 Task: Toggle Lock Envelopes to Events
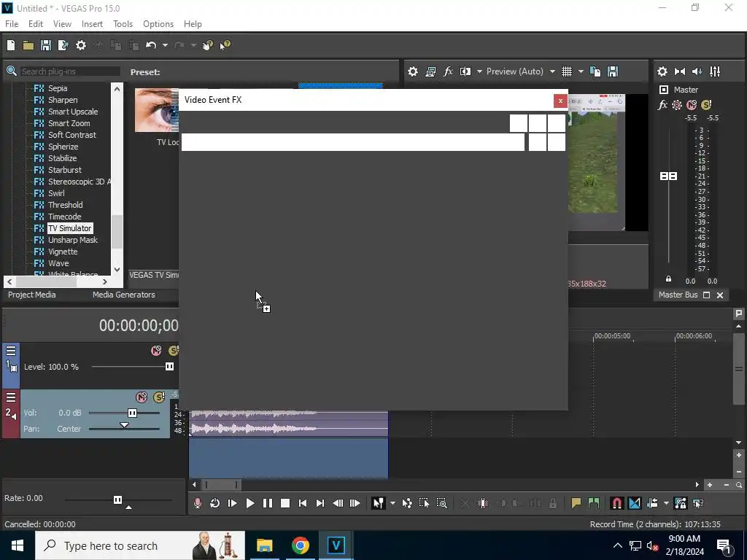click(x=681, y=503)
